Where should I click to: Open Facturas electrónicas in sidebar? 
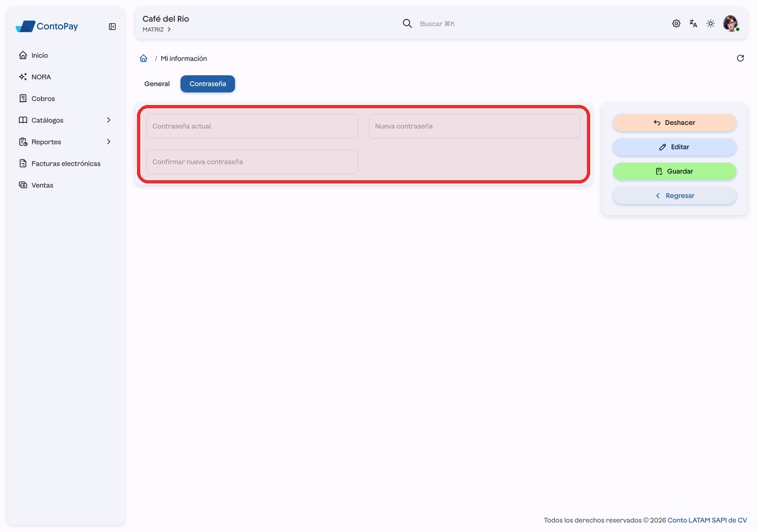tap(66, 163)
